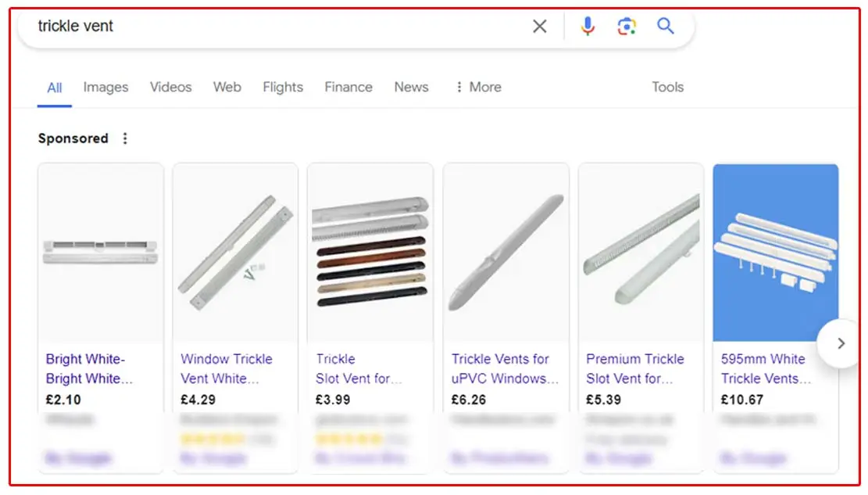
Task: Advance the product carousel with the right arrow
Action: coord(841,343)
